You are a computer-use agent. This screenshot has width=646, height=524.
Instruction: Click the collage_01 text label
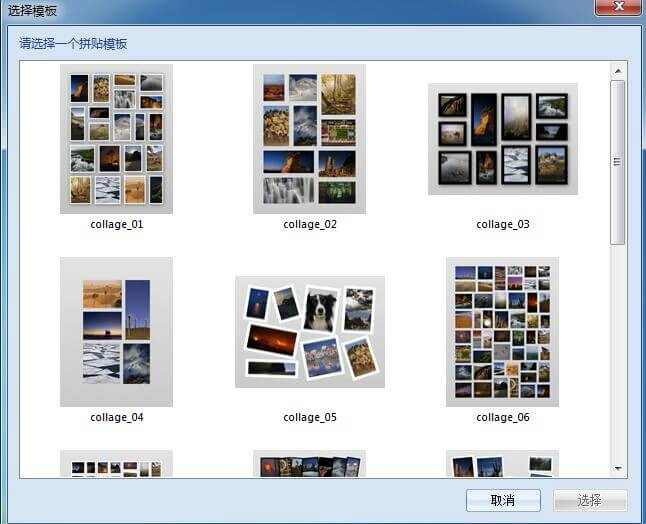[x=116, y=225]
